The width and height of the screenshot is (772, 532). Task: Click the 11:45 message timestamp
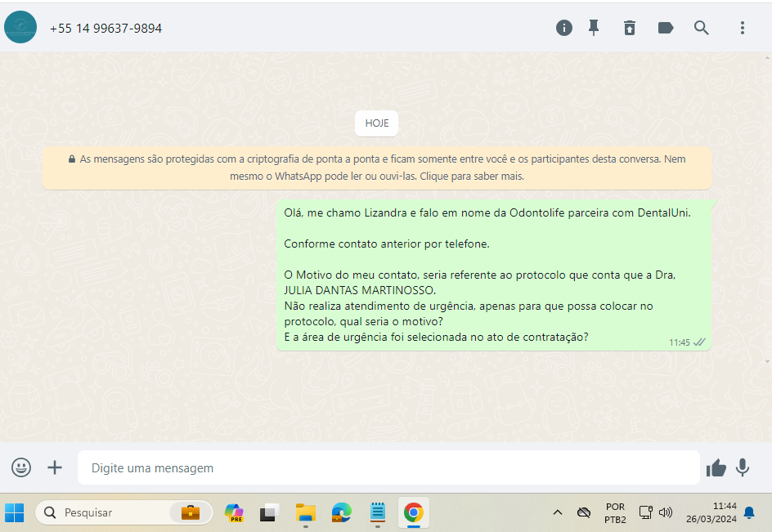pyautogui.click(x=679, y=342)
